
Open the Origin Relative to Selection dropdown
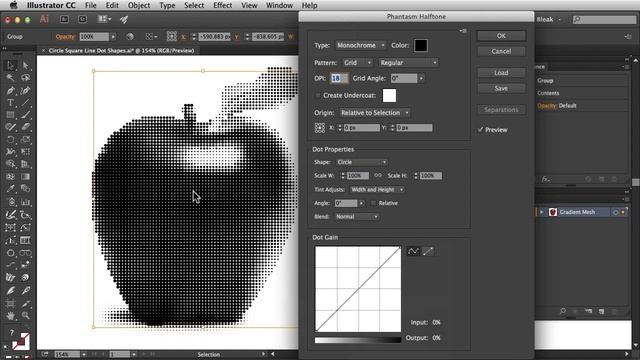pyautogui.click(x=374, y=113)
